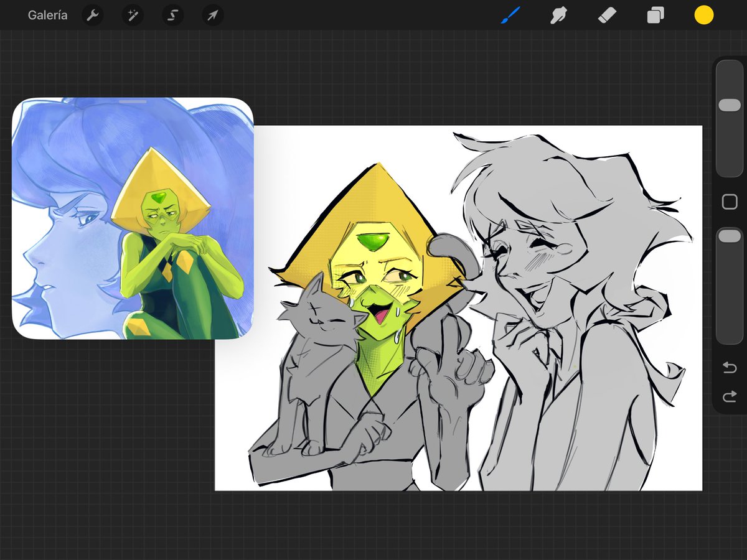Select the Transform arrow tool

click(x=213, y=16)
